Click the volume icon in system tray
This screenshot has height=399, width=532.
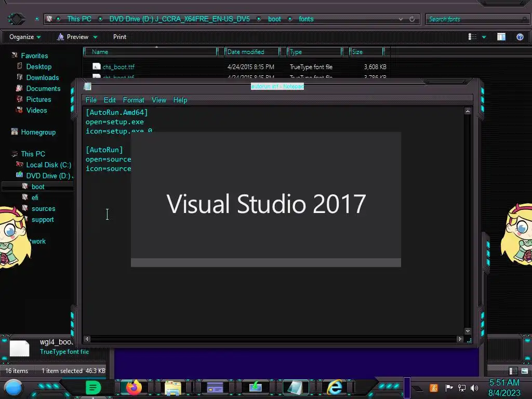click(474, 388)
